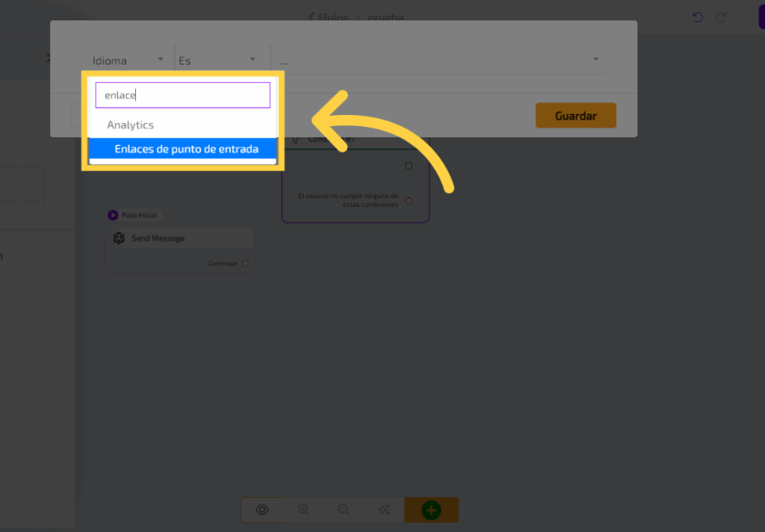The image size is (765, 532).
Task: Click the undo arrow icon
Action: click(698, 17)
